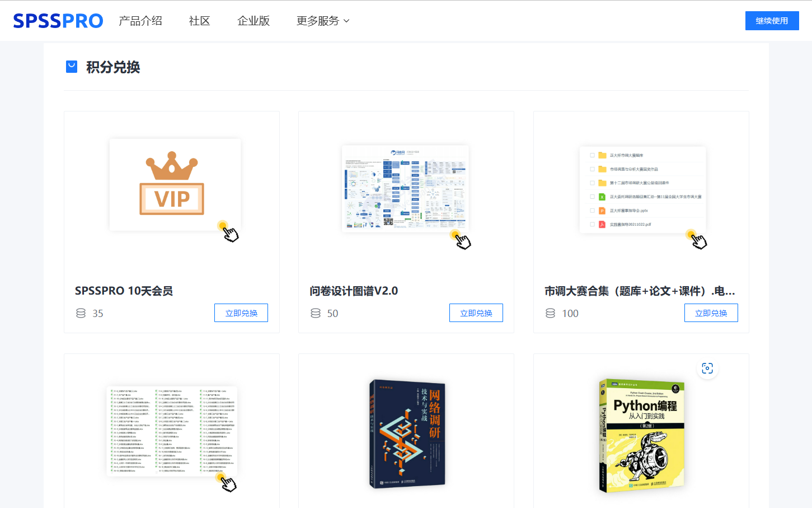Select the 市调大赛合集 item title

[640, 291]
